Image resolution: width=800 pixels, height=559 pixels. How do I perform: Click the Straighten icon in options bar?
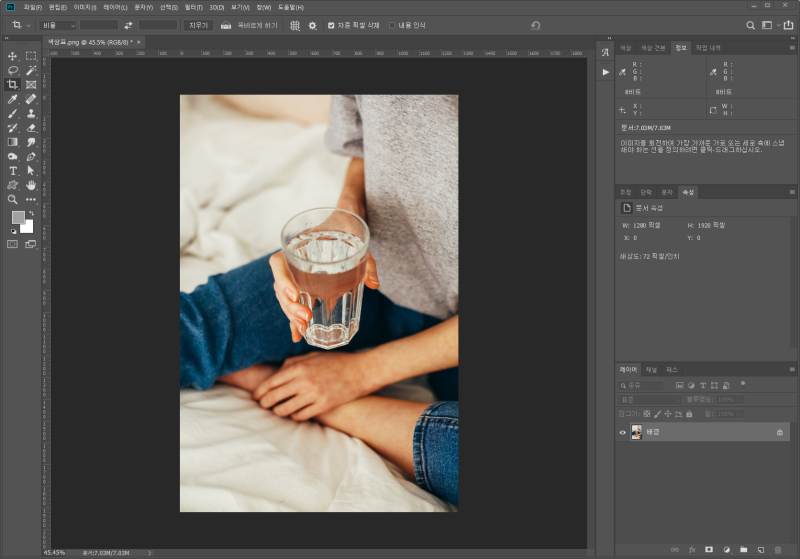coord(226,26)
